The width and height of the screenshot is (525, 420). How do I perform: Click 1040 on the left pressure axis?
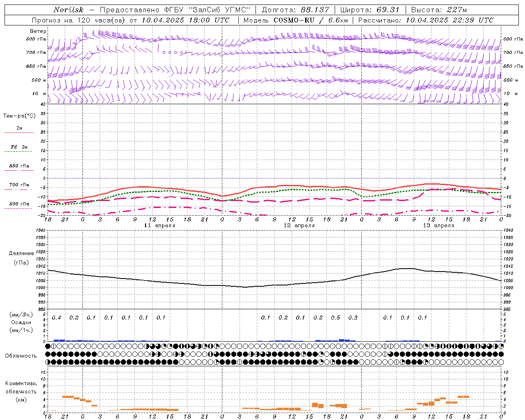[41, 231]
